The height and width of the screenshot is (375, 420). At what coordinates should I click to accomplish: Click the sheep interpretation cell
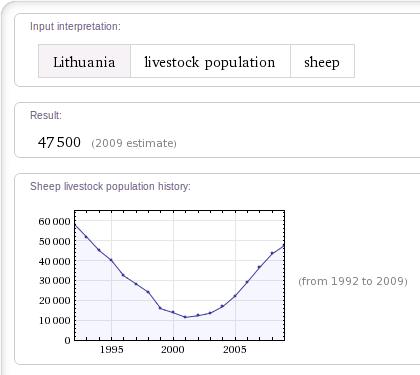(x=322, y=61)
